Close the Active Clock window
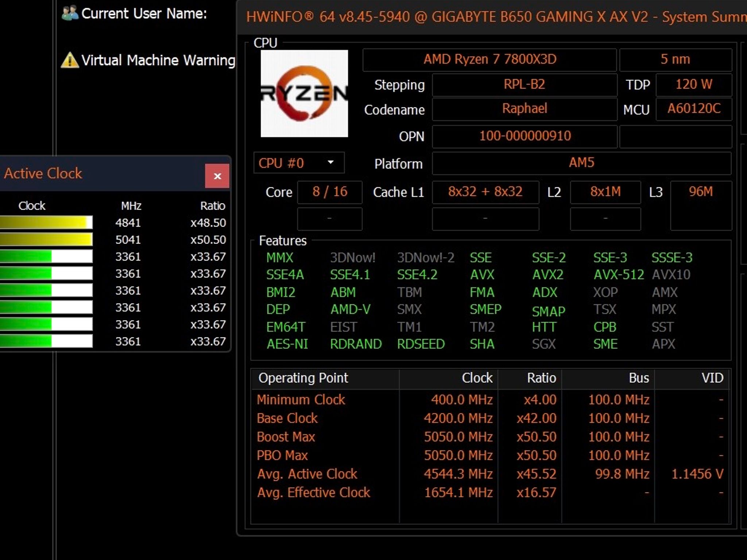Image resolution: width=747 pixels, height=560 pixels. [x=217, y=176]
